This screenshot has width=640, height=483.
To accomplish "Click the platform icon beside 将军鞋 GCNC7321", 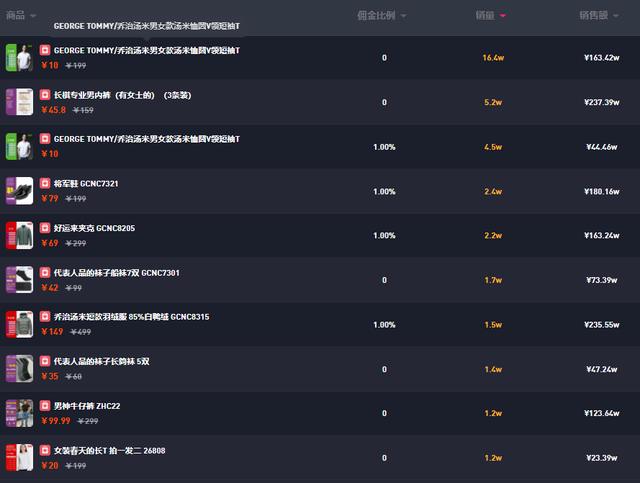I will 45,184.
